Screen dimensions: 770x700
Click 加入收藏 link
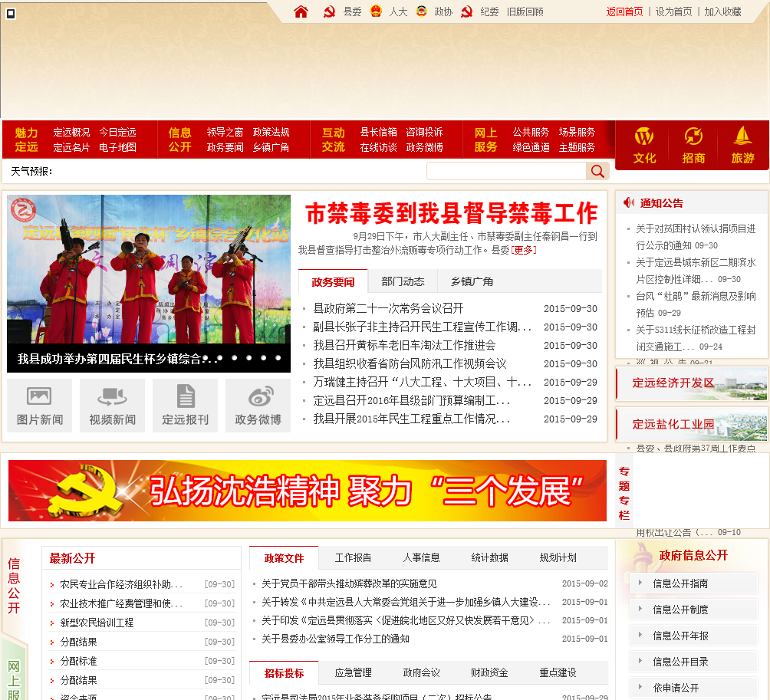pos(723,12)
